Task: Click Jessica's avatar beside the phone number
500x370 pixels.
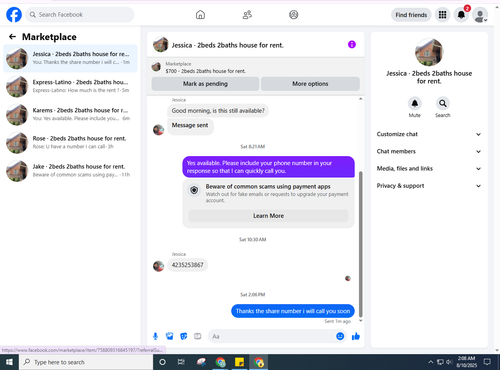Action: pyautogui.click(x=159, y=266)
